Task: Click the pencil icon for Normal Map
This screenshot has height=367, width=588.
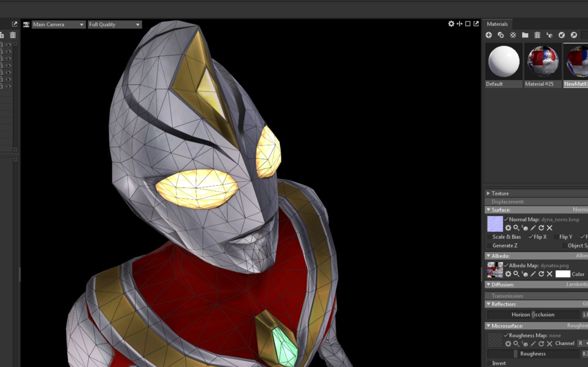Action: [533, 228]
